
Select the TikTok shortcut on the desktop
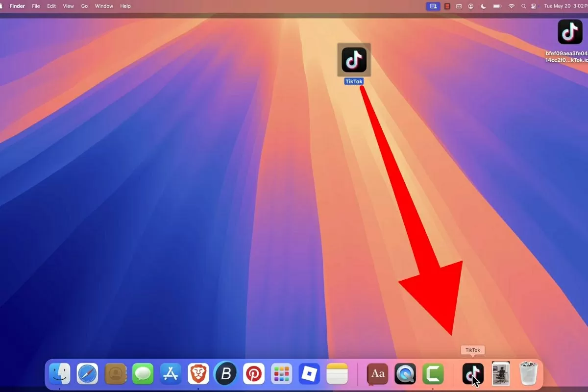click(x=354, y=60)
